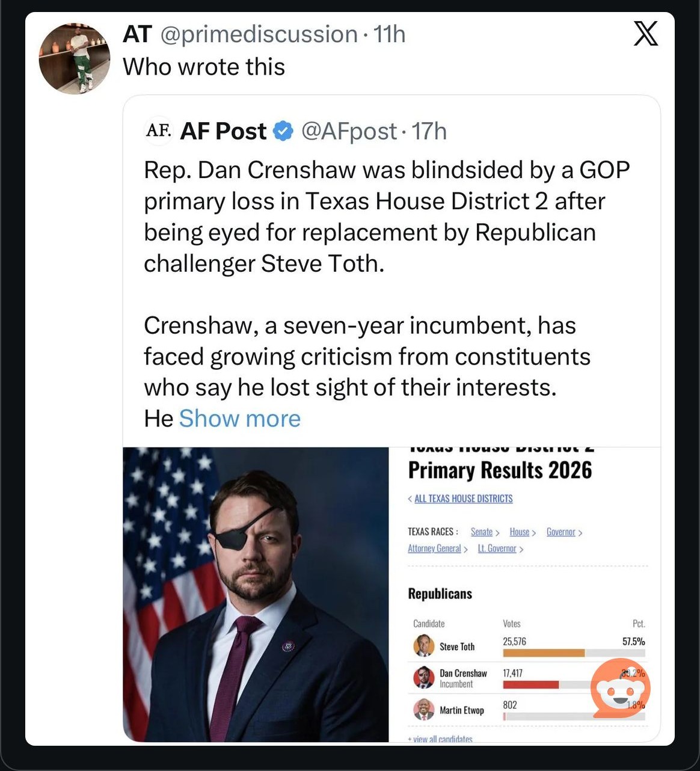
Task: Expand the view all candidates list
Action: point(440,739)
